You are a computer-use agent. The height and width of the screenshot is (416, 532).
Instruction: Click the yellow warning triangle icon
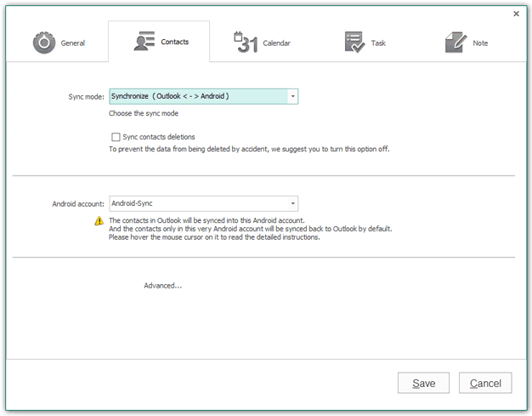coord(99,220)
